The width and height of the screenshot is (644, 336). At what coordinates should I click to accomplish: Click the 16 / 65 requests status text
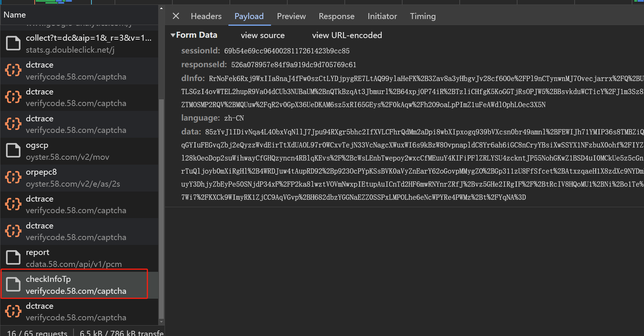(37, 333)
